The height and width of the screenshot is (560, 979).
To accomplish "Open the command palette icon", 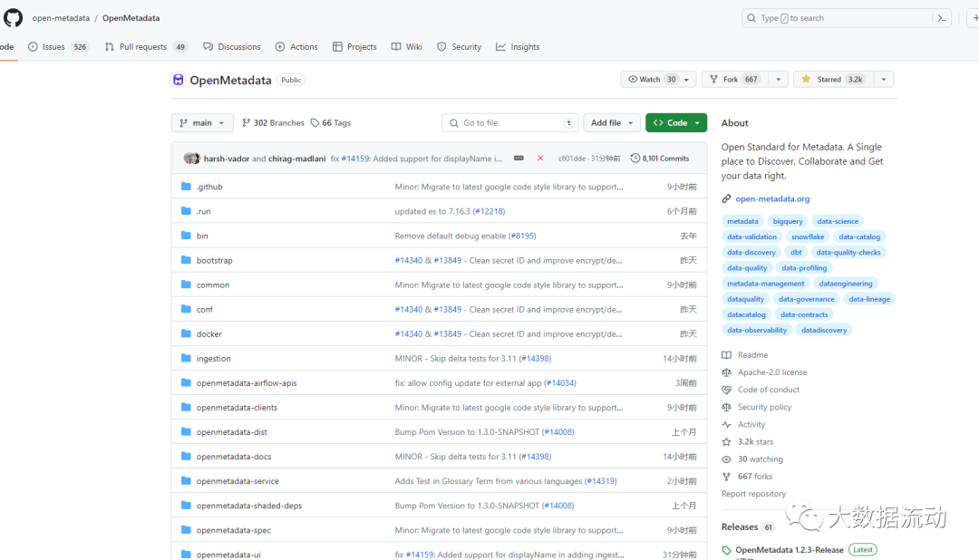I will tap(942, 18).
